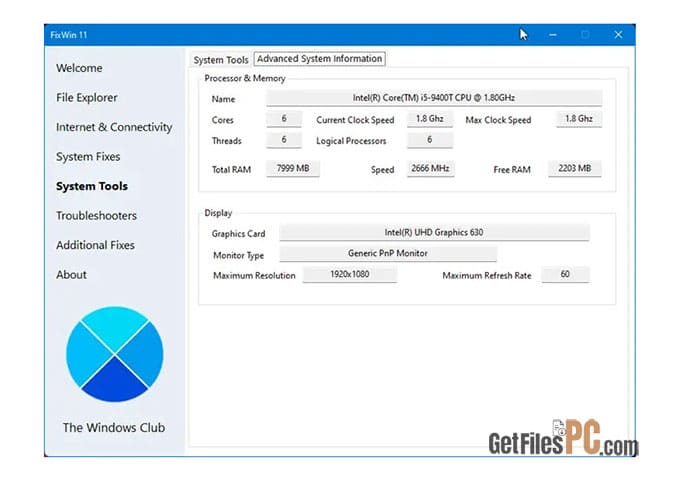The image size is (700, 496).
Task: Click Total RAM value 7999 MB
Action: click(293, 168)
